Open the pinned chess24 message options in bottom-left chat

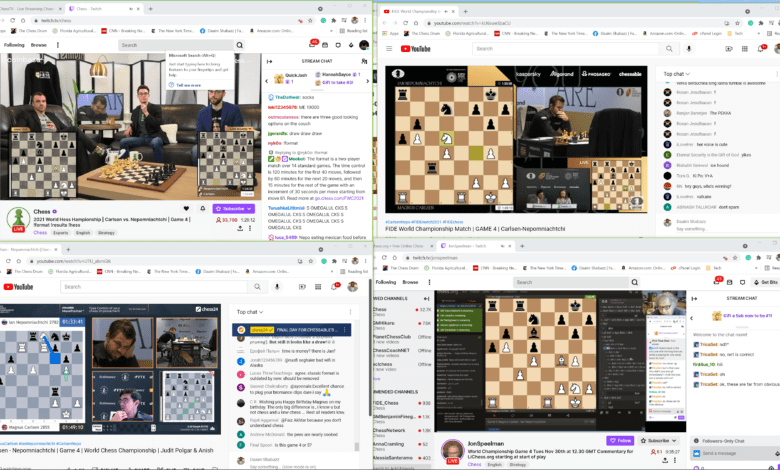344,330
